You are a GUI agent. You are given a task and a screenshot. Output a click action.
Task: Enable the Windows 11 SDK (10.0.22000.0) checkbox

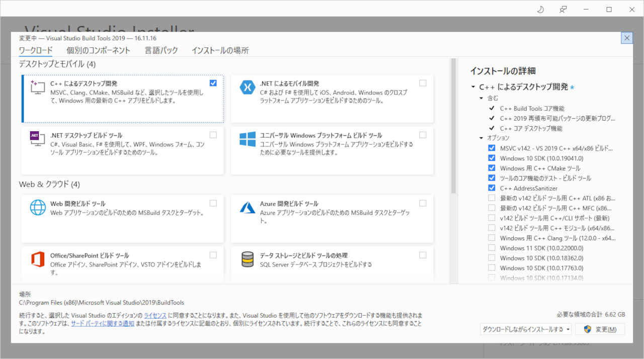pos(491,248)
